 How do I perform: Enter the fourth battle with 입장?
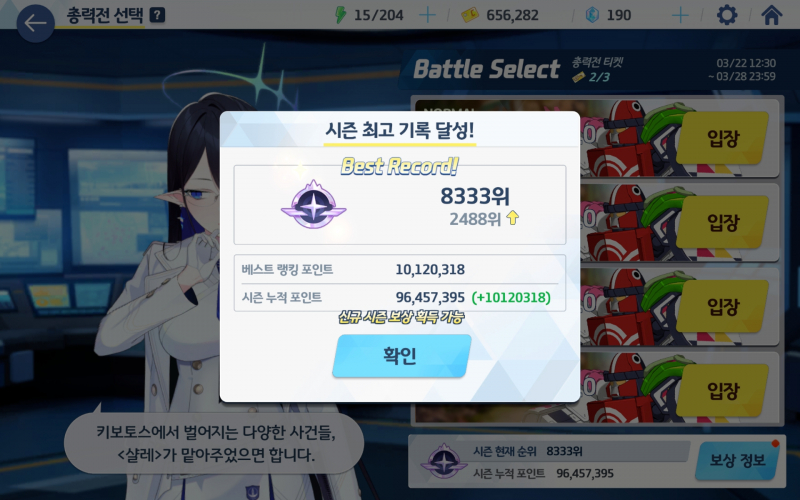pos(723,390)
